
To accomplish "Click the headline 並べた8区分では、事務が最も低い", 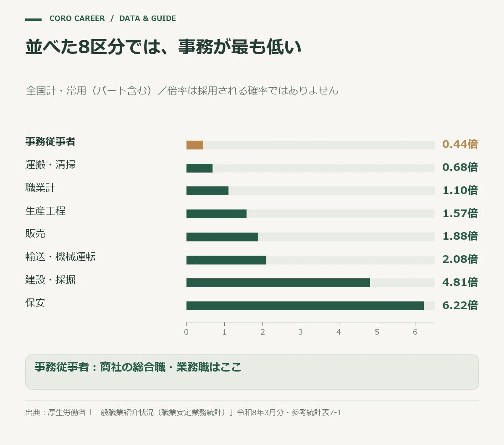I will 163,47.
